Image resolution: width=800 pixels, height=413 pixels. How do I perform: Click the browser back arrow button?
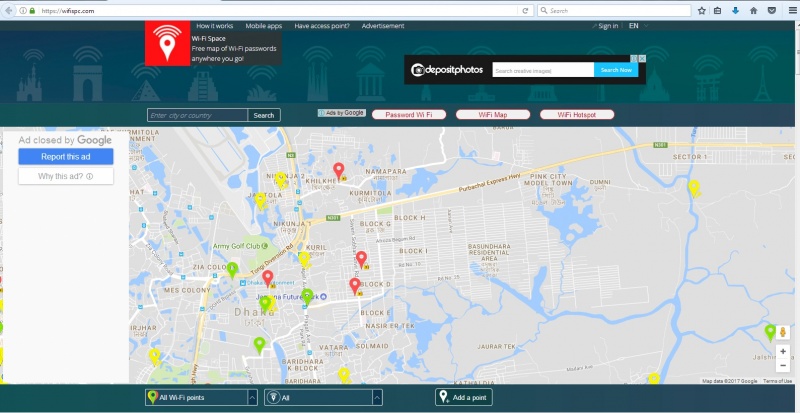(8, 10)
